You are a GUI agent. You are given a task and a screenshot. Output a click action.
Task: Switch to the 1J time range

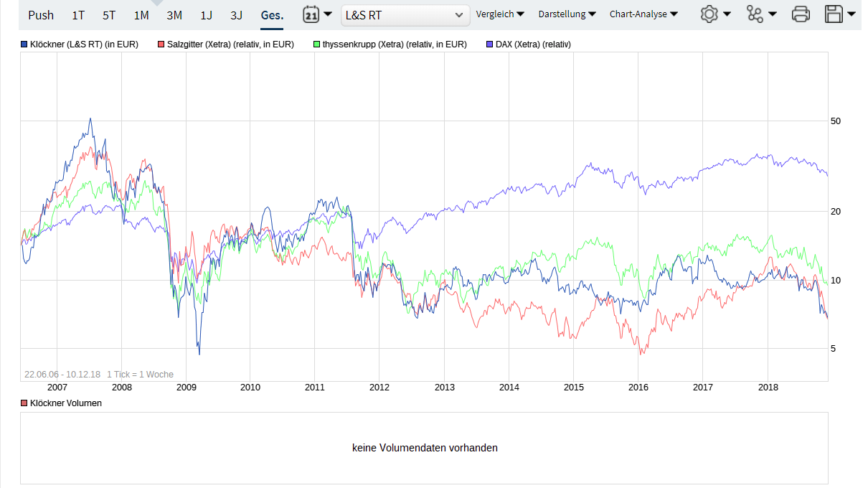(207, 15)
